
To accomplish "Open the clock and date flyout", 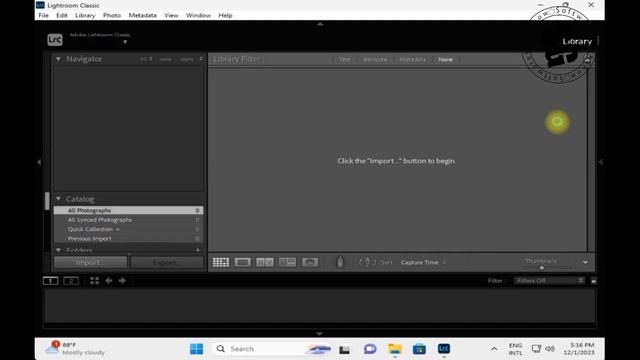I will click(x=578, y=349).
